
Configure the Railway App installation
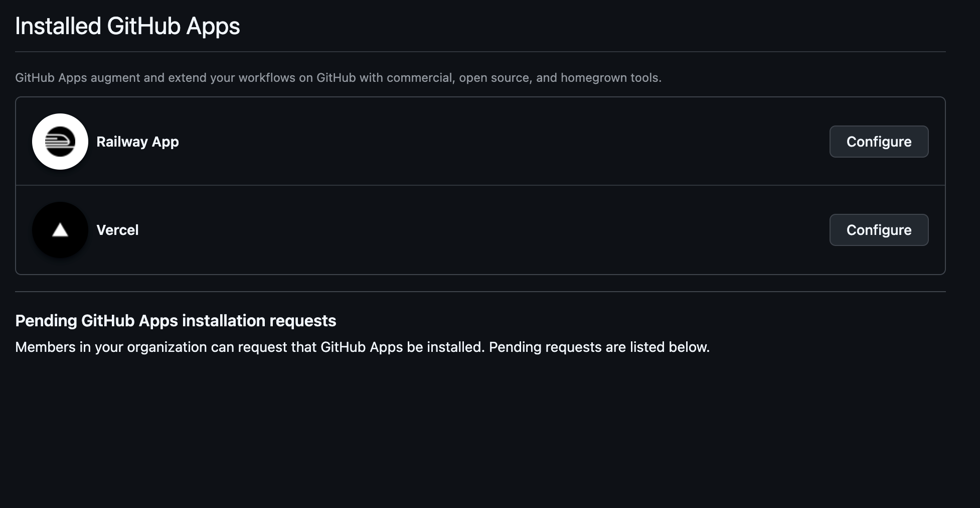point(879,141)
